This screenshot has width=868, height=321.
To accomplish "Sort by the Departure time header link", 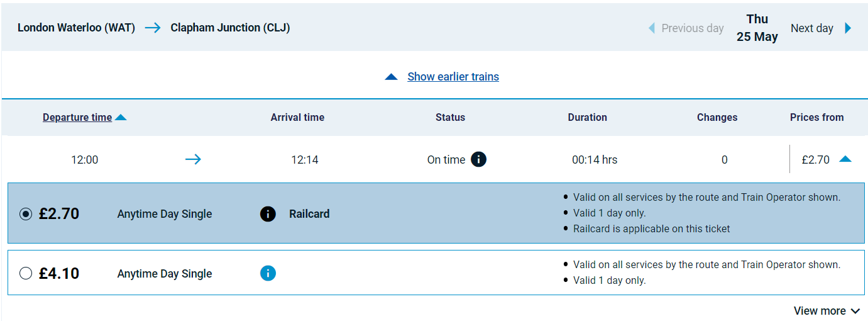I will point(77,117).
